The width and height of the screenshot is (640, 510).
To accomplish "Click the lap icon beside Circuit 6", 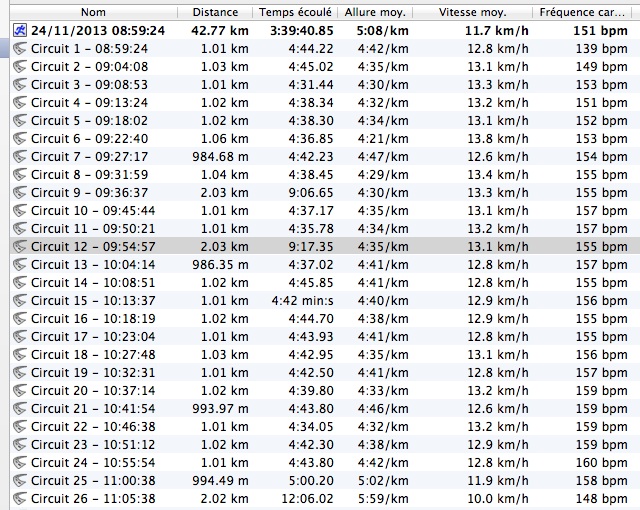I will click(20, 138).
